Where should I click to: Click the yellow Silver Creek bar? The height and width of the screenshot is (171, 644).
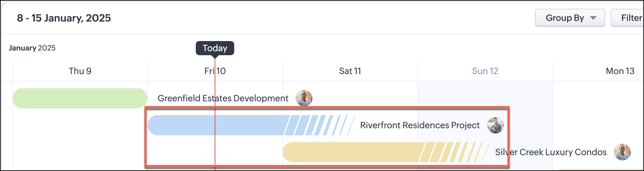(x=351, y=152)
